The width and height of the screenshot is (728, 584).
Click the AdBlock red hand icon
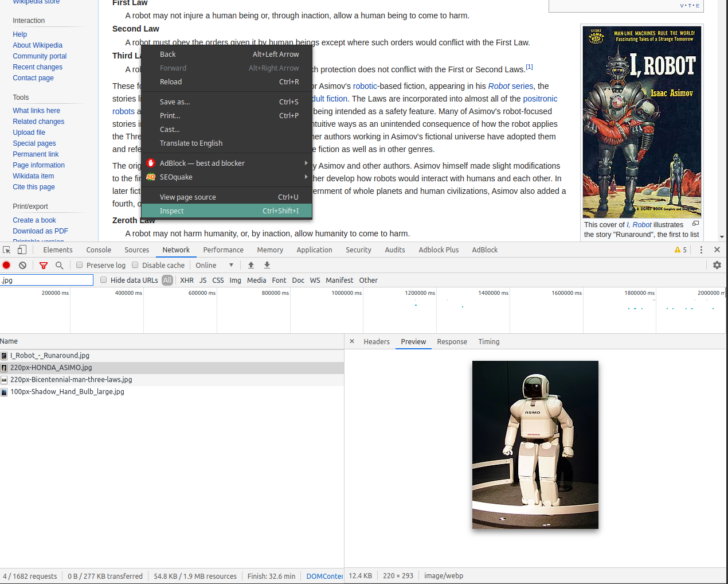pos(151,163)
